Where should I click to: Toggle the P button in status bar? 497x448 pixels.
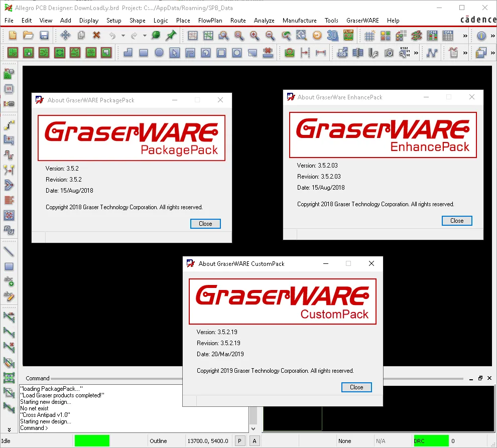[239, 440]
